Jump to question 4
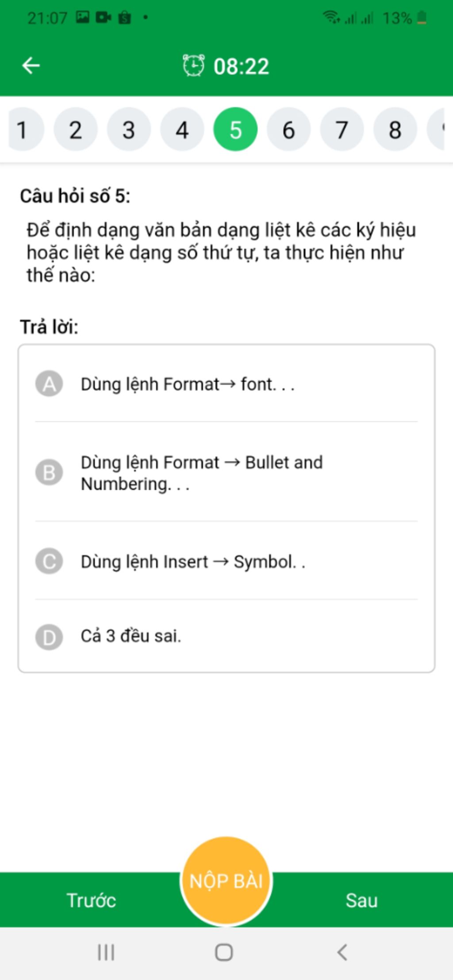 [x=182, y=130]
